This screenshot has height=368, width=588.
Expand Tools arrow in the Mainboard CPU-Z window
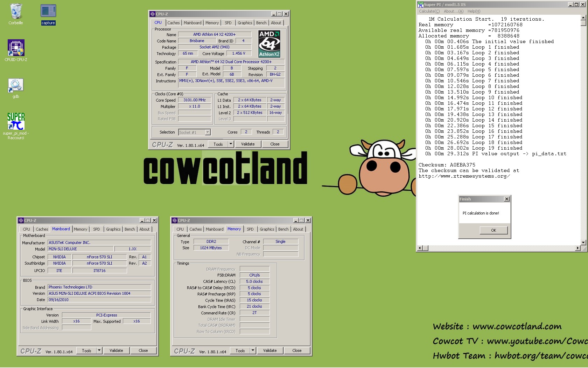pyautogui.click(x=99, y=350)
